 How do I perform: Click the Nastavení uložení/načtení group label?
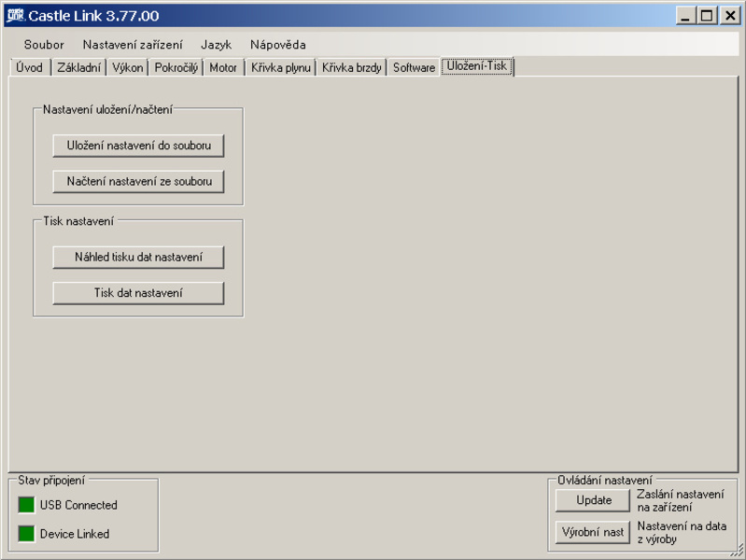107,110
